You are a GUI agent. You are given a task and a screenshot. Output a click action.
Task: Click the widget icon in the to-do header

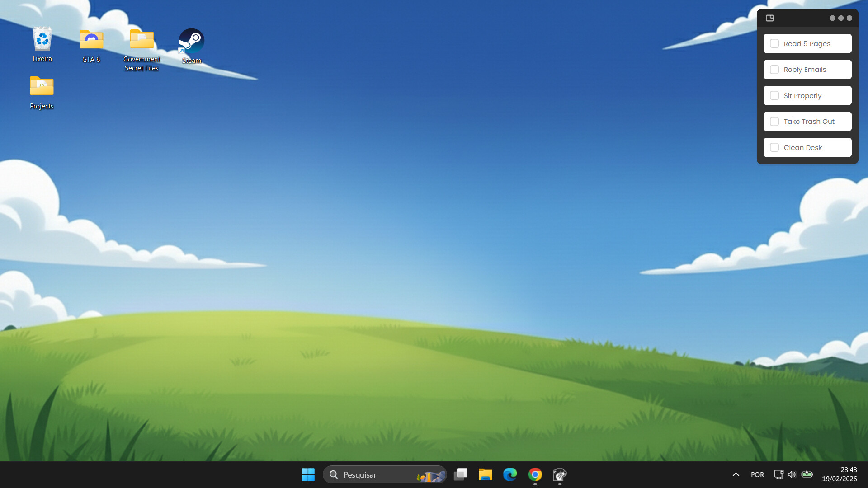[770, 18]
